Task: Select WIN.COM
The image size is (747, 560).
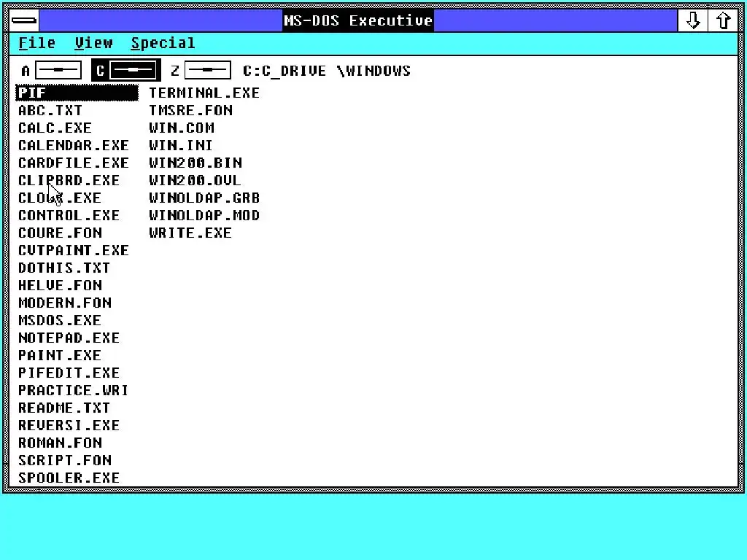Action: point(182,128)
